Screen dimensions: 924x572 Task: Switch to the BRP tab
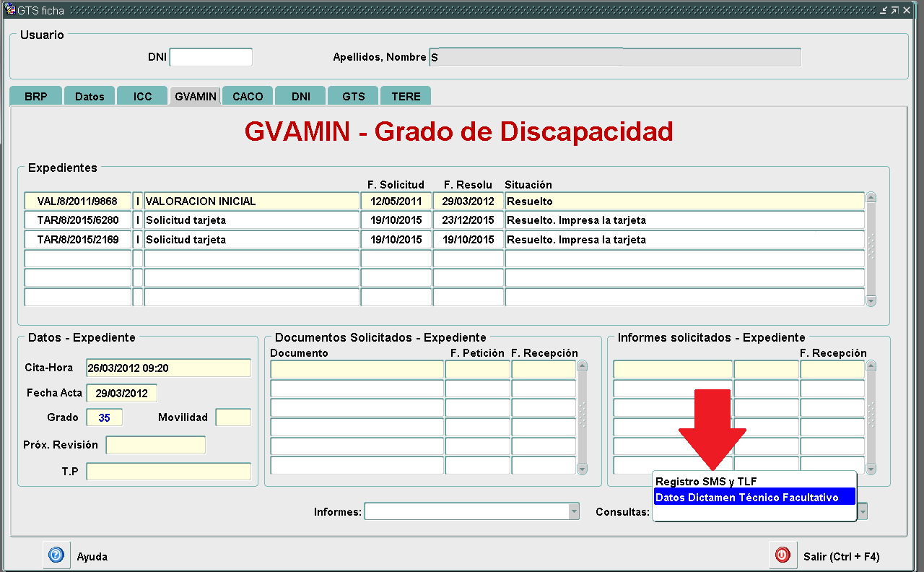pos(35,96)
